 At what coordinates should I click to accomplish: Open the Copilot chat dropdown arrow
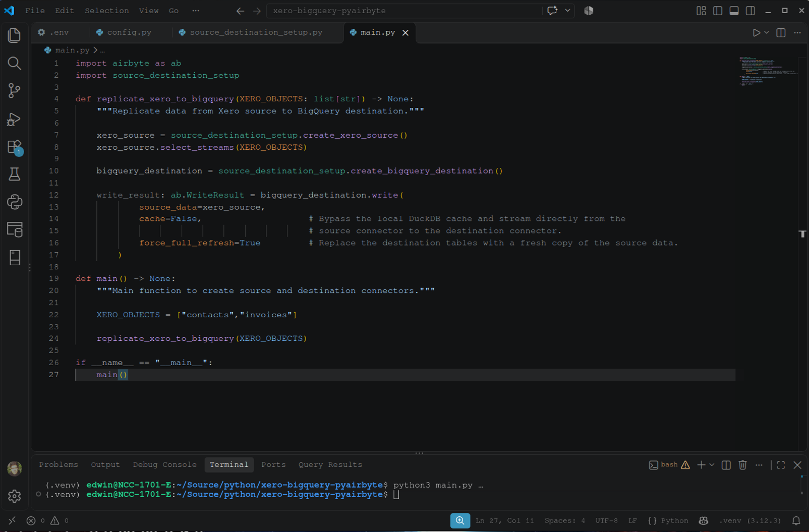tap(567, 11)
